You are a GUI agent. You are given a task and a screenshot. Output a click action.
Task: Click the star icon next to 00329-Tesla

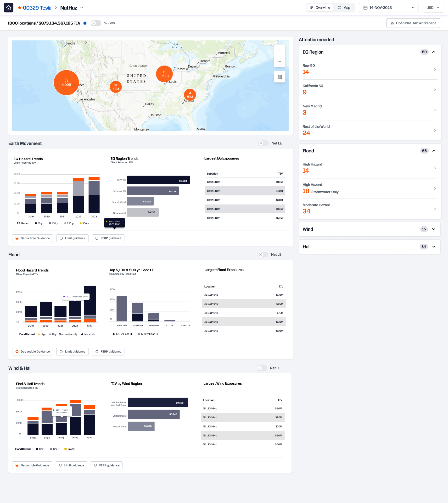point(19,7)
